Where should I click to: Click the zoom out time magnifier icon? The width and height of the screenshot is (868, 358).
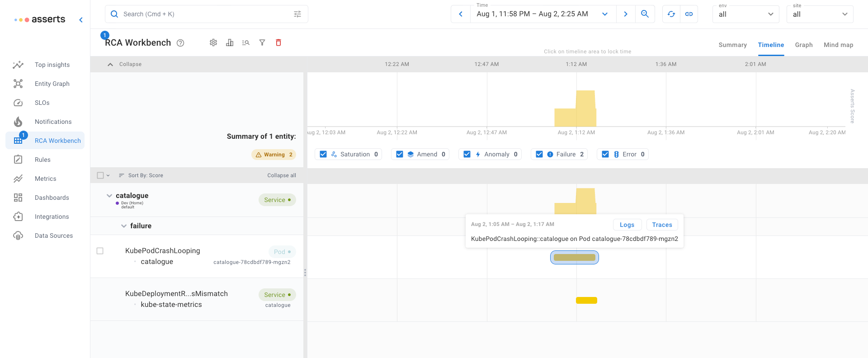(645, 14)
